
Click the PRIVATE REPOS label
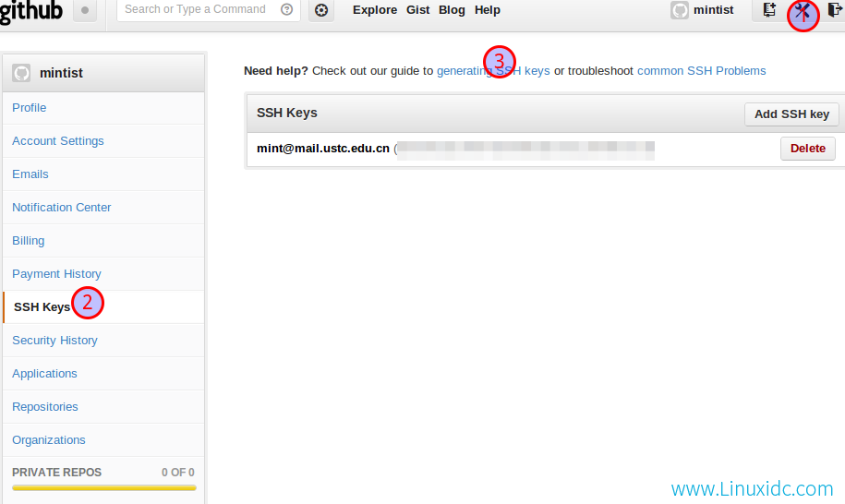pyautogui.click(x=56, y=473)
